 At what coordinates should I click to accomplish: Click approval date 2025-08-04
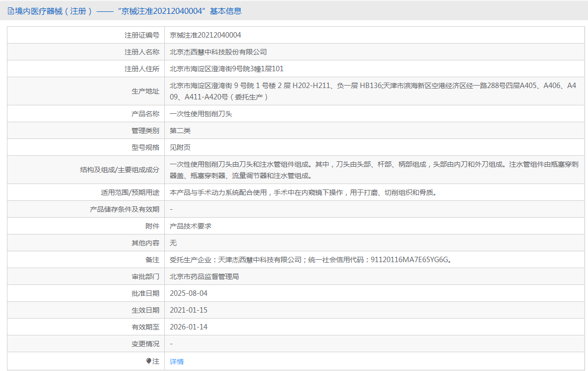click(189, 293)
